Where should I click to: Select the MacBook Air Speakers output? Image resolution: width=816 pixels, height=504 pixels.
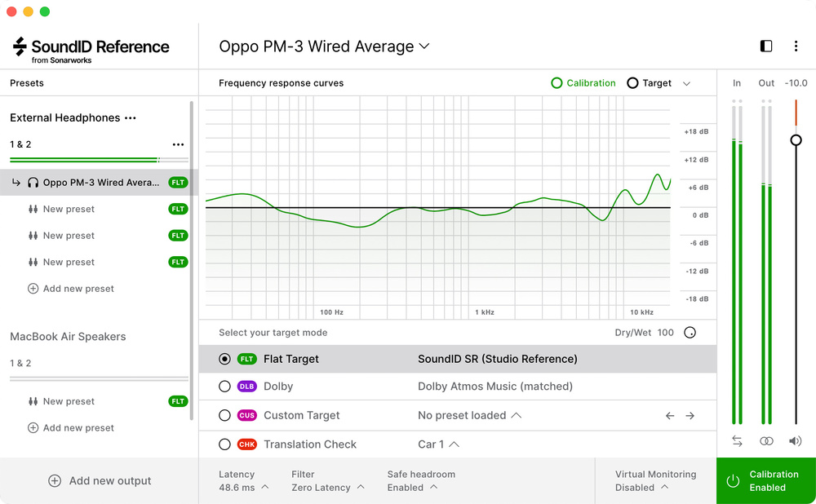click(x=68, y=337)
